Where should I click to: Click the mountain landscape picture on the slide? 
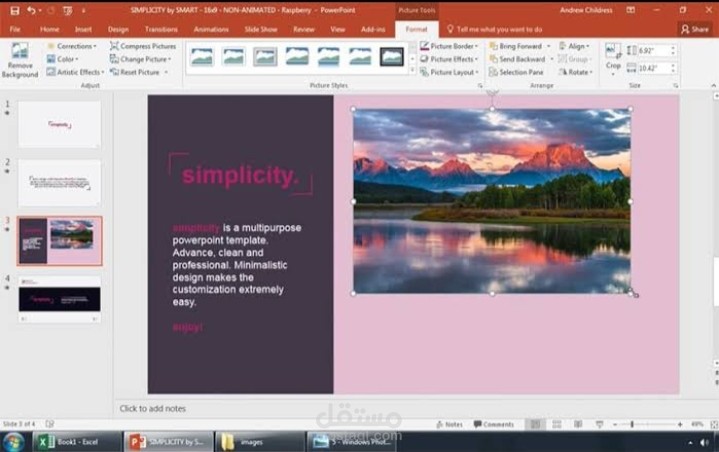[x=492, y=201]
